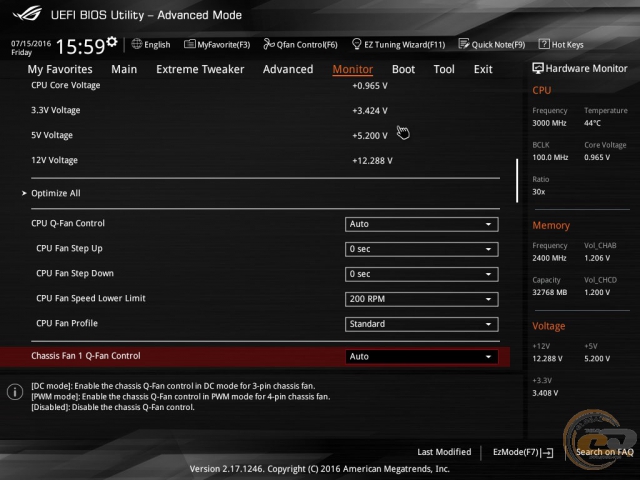Click the EzMode exit arrow icon

pos(547,452)
